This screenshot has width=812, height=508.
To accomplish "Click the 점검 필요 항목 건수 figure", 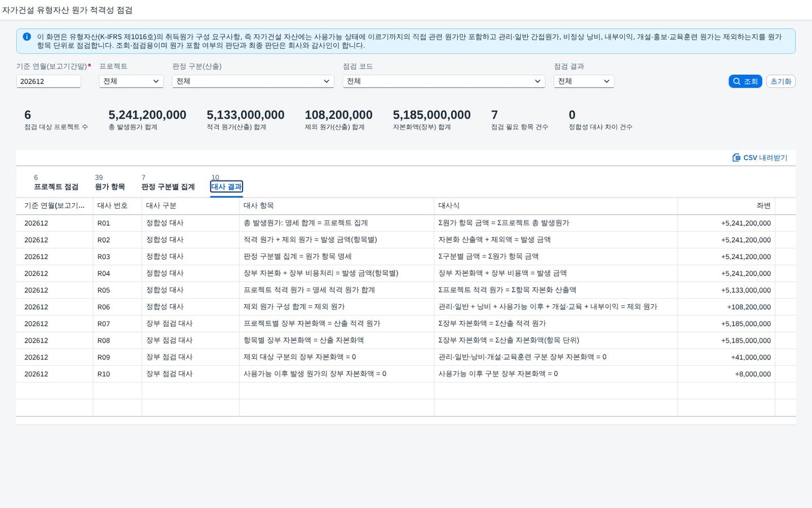I will pyautogui.click(x=495, y=115).
